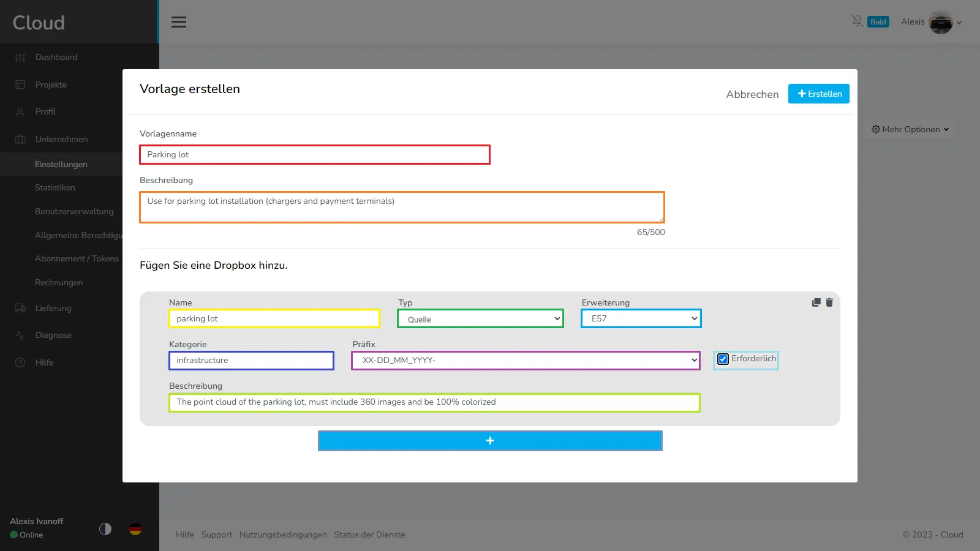Select Rechnungen submenu item
The image size is (980, 551).
(x=59, y=282)
